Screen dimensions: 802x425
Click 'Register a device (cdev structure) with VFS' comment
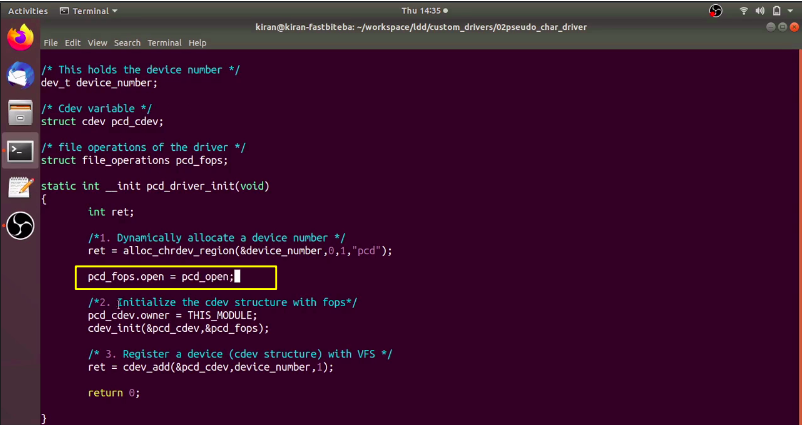[x=240, y=354]
